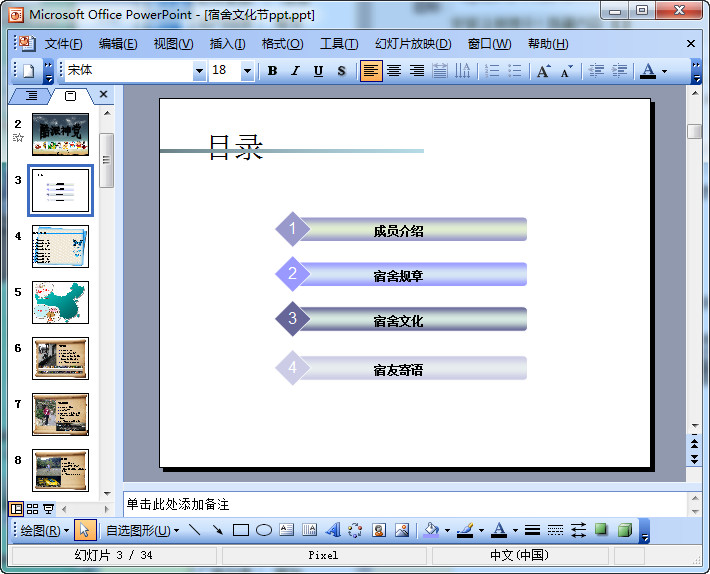Select the Line drawing tool
This screenshot has height=574, width=710.
[x=195, y=530]
